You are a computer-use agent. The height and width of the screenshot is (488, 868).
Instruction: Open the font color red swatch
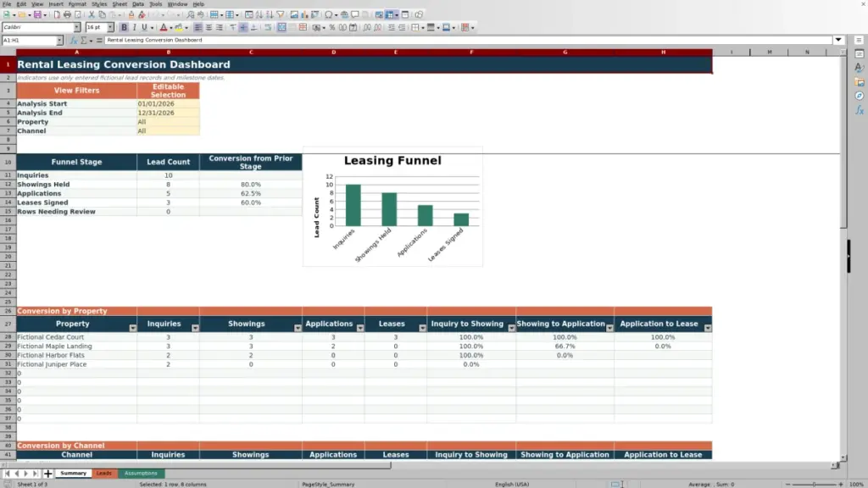point(164,27)
